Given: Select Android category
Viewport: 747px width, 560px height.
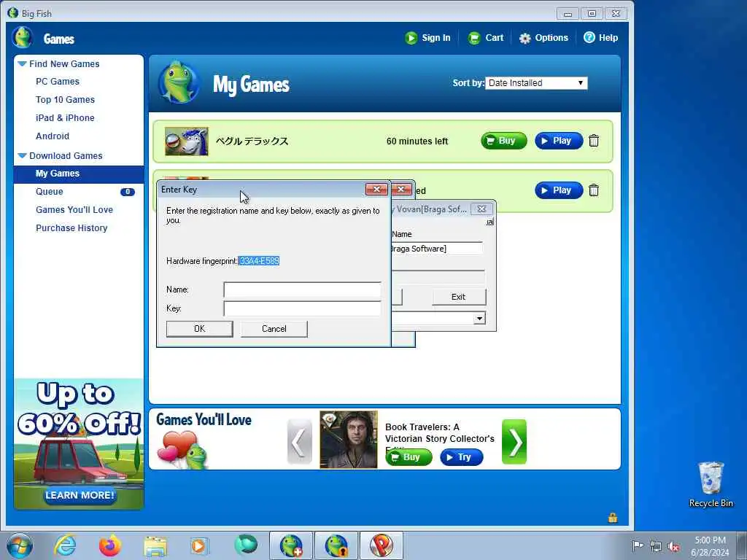Looking at the screenshot, I should [x=53, y=136].
